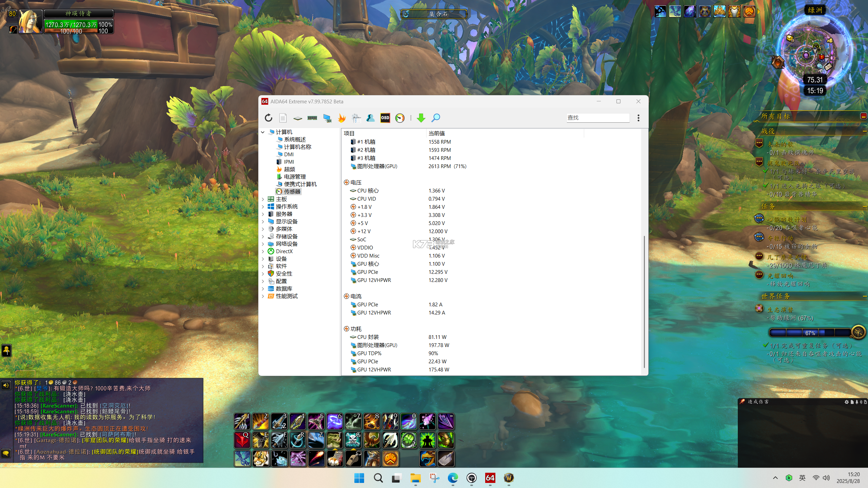Click the green memory module toolbar icon

[312, 118]
